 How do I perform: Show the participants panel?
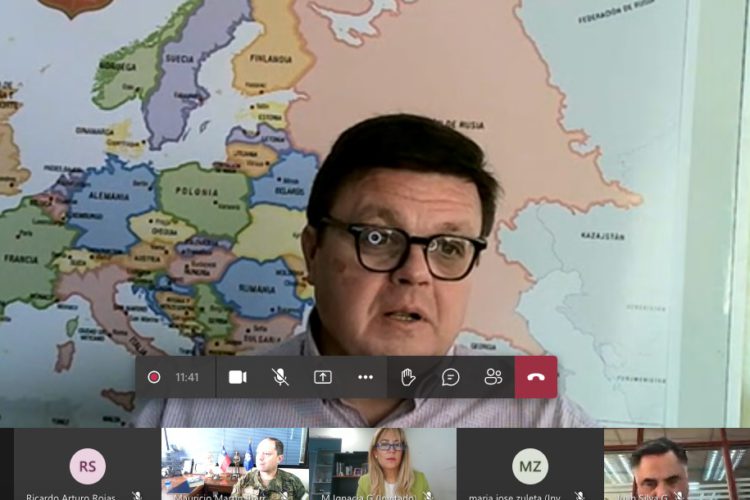pos(493,377)
